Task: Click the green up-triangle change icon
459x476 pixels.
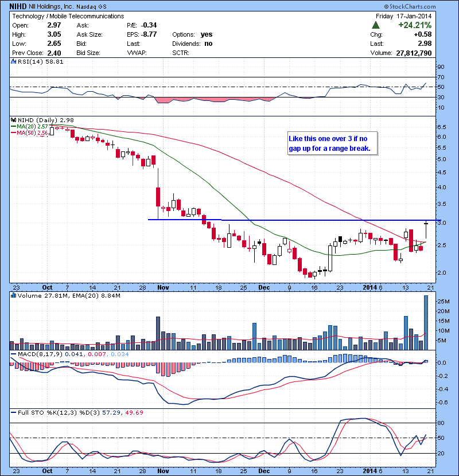Action: 376,25
